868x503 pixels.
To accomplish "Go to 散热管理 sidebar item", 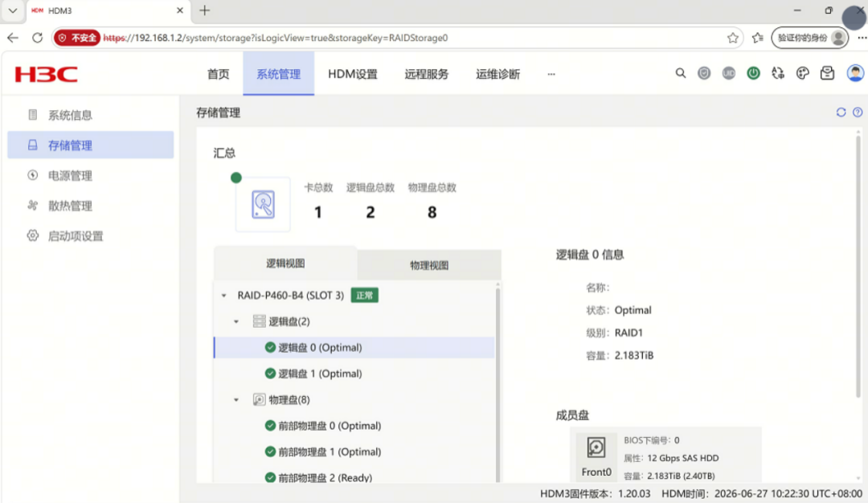I will click(90, 206).
